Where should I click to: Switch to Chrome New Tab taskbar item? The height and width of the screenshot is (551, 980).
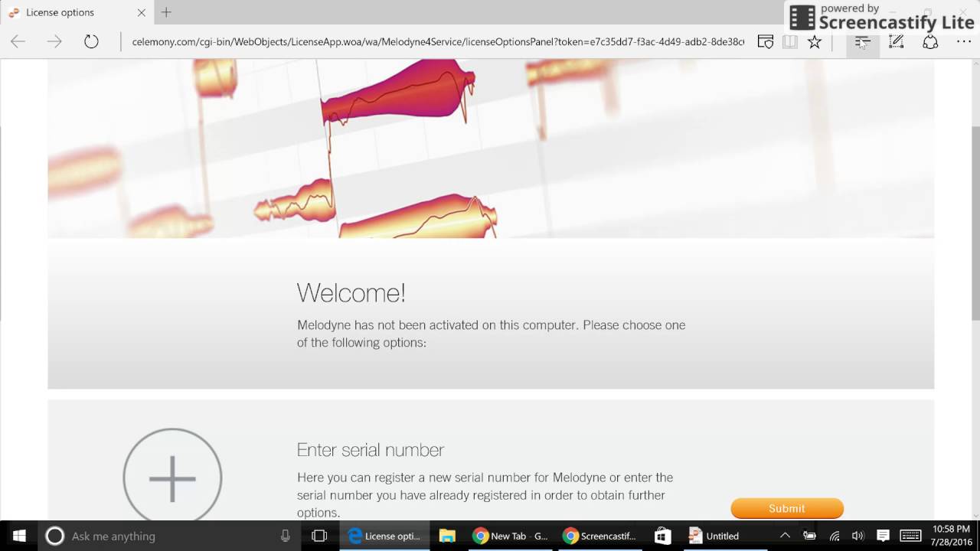tap(511, 536)
